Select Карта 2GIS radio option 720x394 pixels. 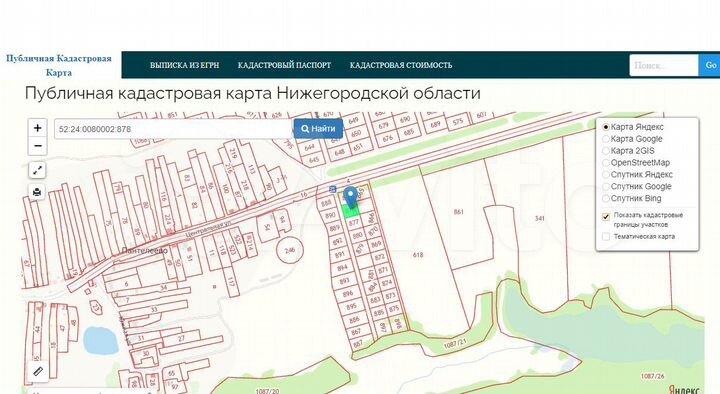606,151
